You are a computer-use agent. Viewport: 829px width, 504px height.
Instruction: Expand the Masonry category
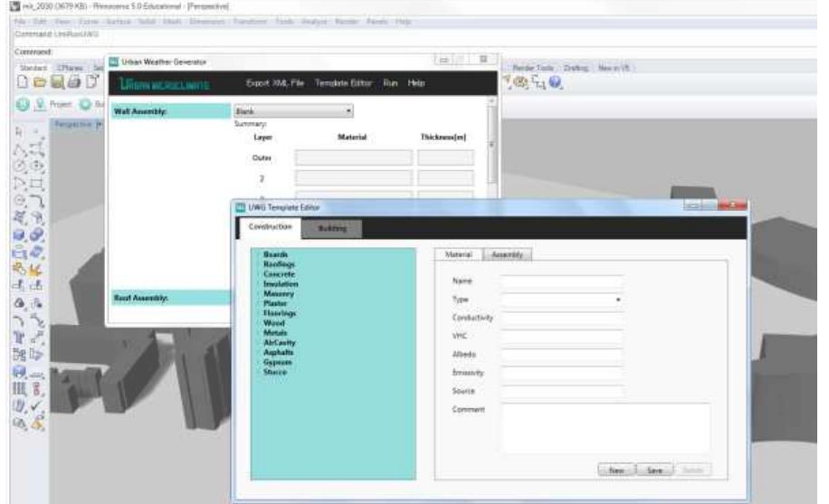point(278,293)
